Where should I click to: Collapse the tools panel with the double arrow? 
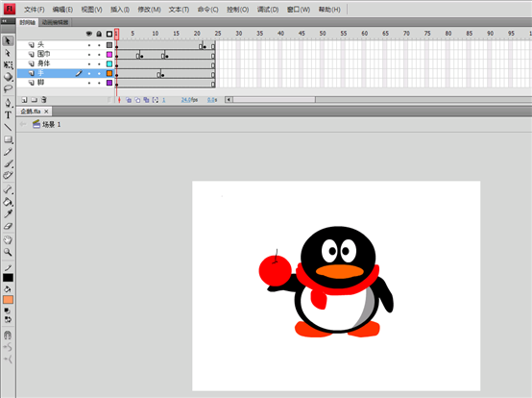[x=4, y=21]
